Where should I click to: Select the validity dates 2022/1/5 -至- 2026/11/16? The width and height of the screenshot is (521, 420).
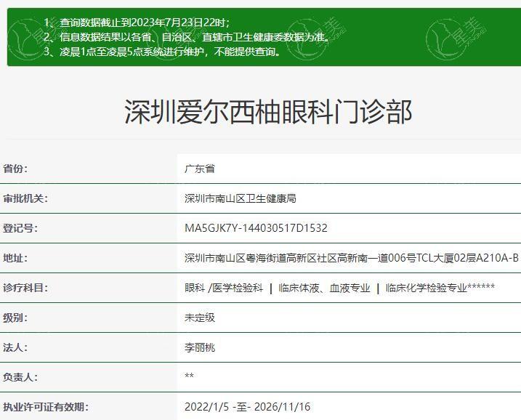pos(247,407)
